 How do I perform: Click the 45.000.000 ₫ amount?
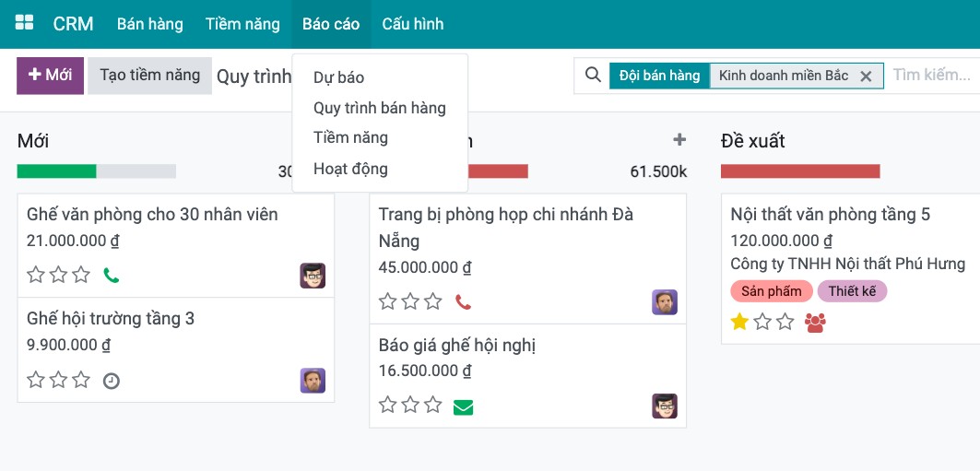(x=425, y=267)
